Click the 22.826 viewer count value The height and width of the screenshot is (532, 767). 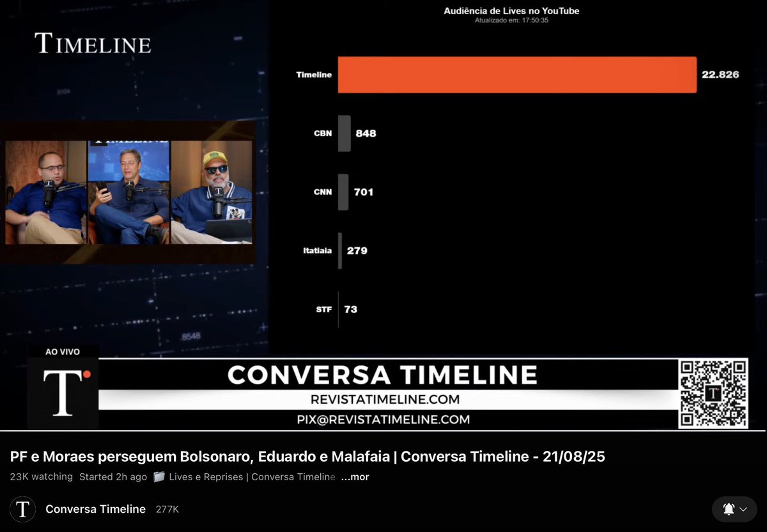pos(720,75)
